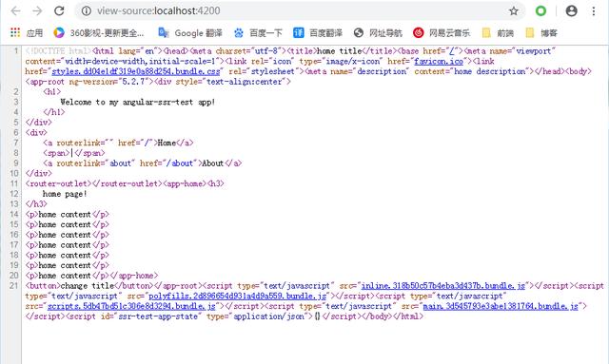Bookmark this page with the star icon
This screenshot has height=364, width=609.
click(x=514, y=10)
